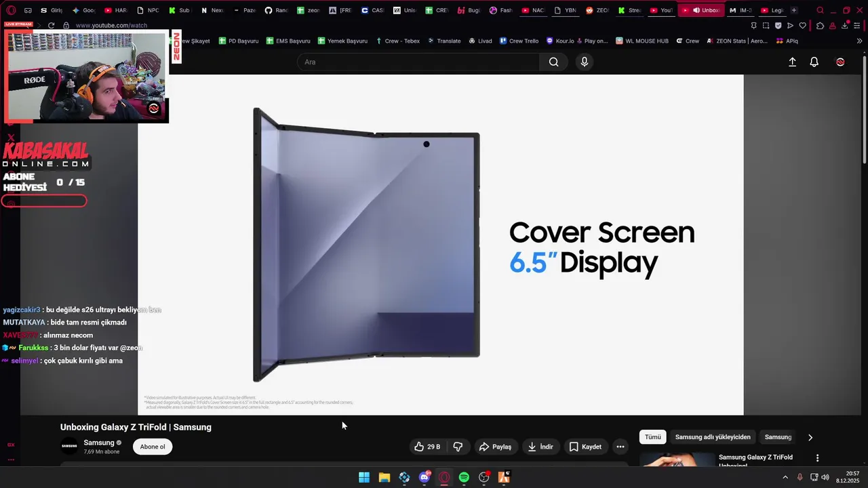This screenshot has height=488, width=868.
Task: Open suggested Samsung Galaxy Z TriFold thumbnail
Action: tap(677, 460)
